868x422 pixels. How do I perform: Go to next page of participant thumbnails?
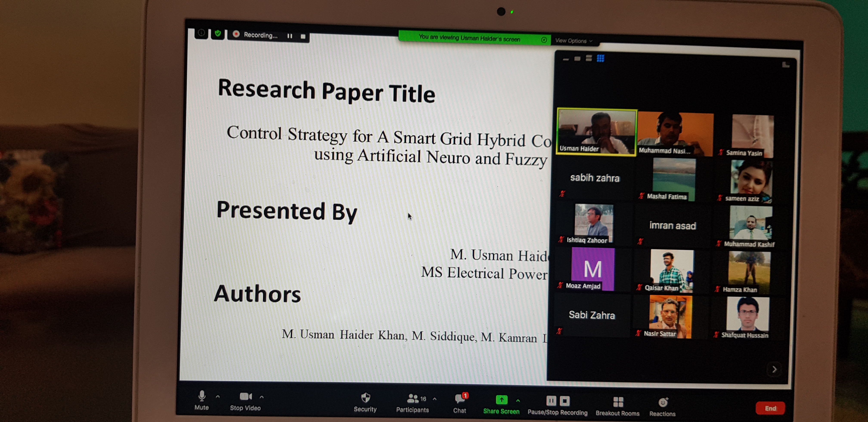click(774, 369)
